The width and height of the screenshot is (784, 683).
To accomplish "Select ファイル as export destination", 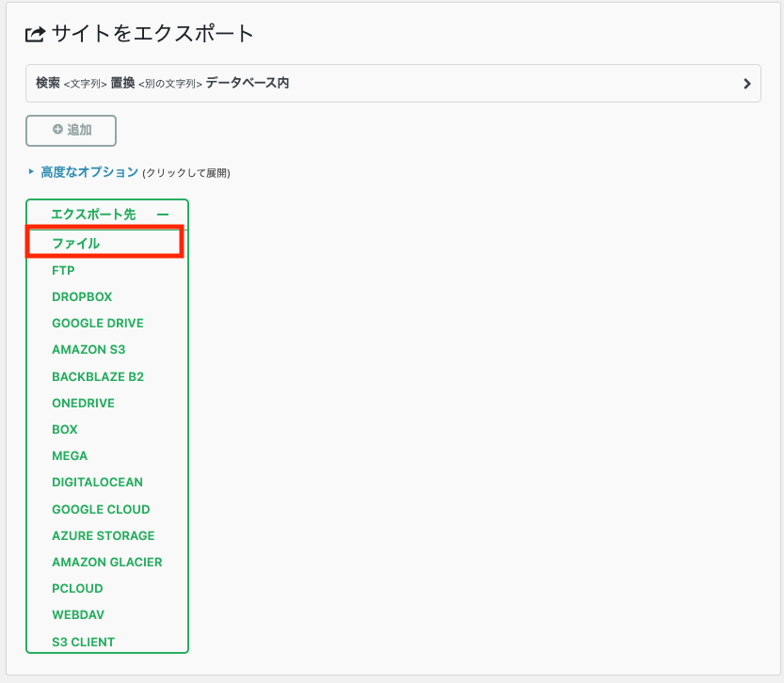I will (x=76, y=244).
